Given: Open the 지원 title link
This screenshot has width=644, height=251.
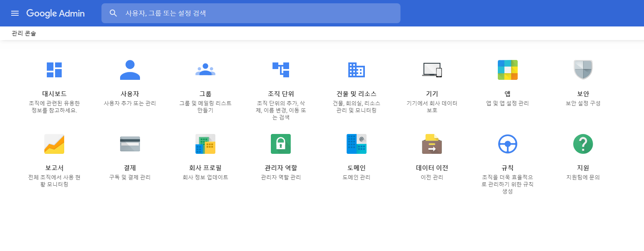Looking at the screenshot, I should (x=583, y=168).
